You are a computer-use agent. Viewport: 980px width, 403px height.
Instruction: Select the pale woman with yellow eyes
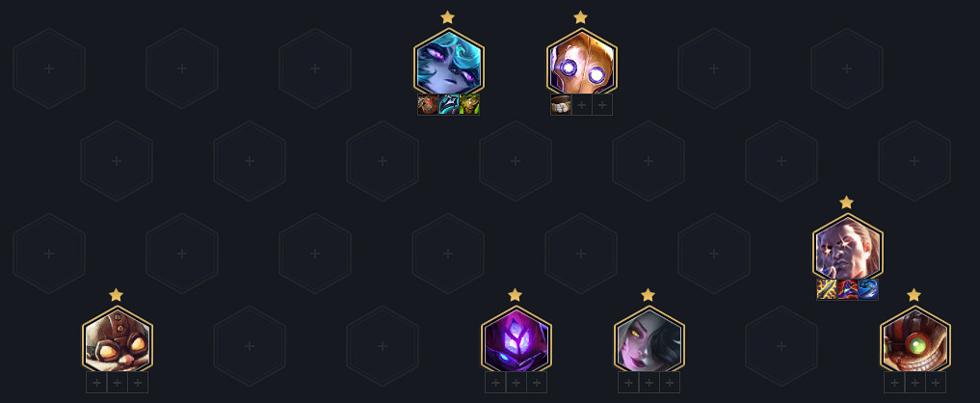click(x=649, y=339)
